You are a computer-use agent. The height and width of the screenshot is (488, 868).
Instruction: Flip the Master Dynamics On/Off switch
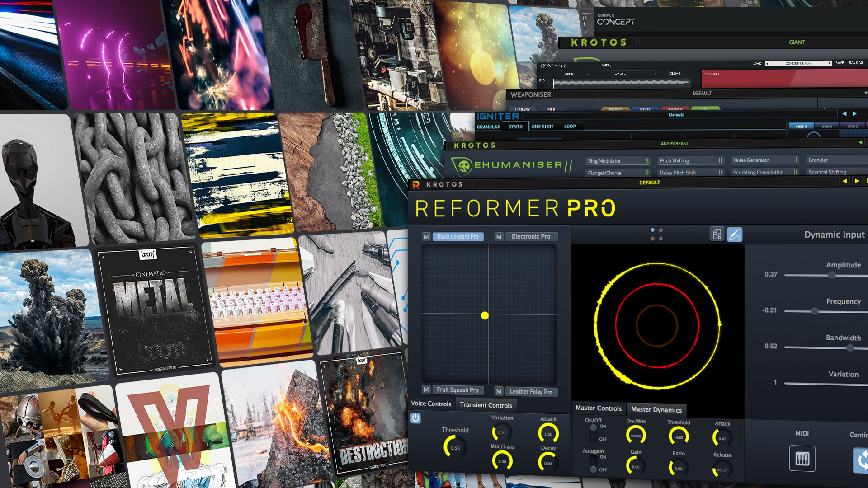pyautogui.click(x=593, y=433)
